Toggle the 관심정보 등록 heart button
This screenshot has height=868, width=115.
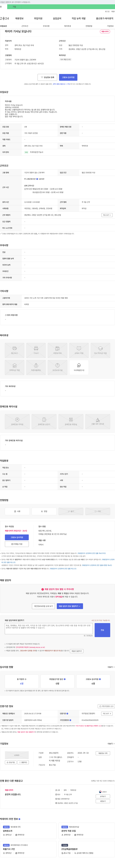pos(47,77)
